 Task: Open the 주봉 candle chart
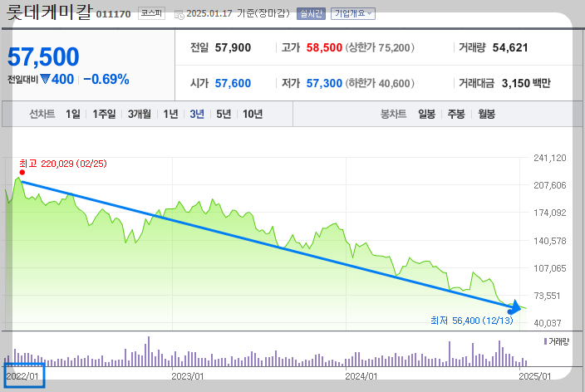tap(456, 114)
